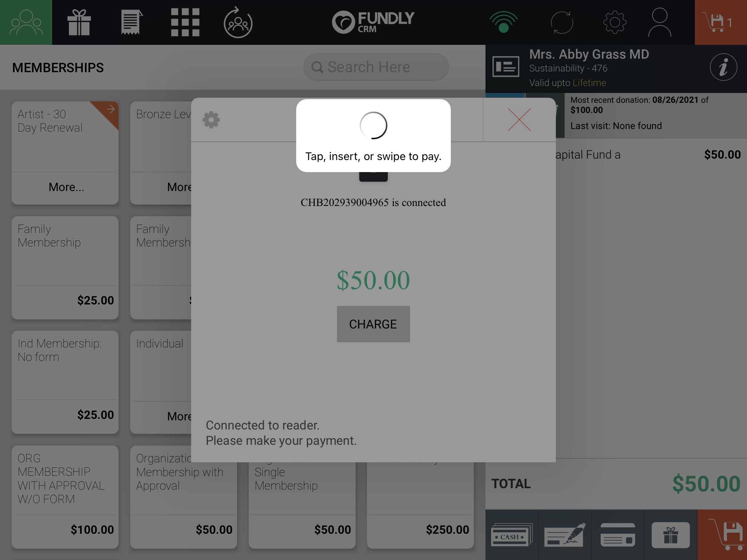Open the constituents people icon
The width and height of the screenshot is (747, 560).
click(26, 23)
